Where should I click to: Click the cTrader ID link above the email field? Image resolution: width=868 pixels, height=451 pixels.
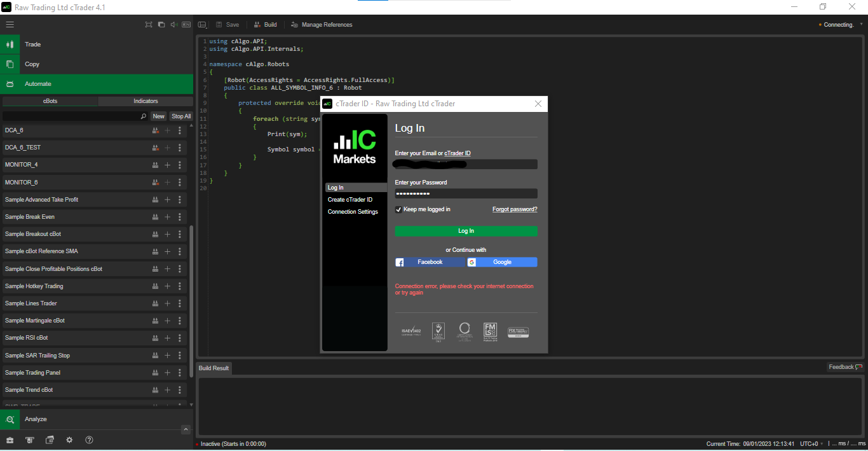click(458, 153)
